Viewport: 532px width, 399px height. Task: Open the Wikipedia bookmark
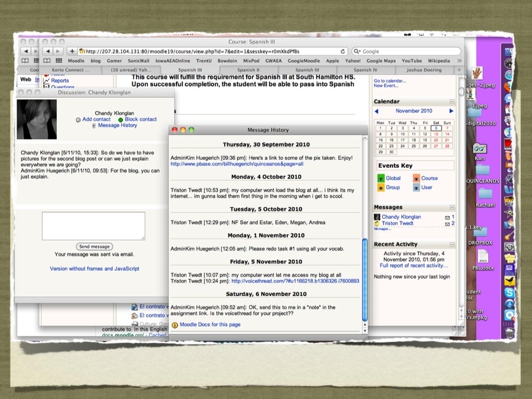coord(438,61)
